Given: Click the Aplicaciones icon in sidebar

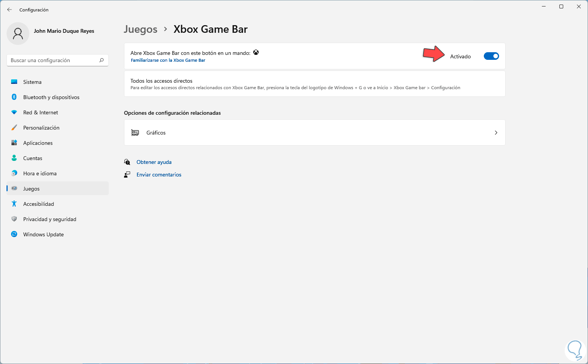Looking at the screenshot, I should (x=14, y=143).
